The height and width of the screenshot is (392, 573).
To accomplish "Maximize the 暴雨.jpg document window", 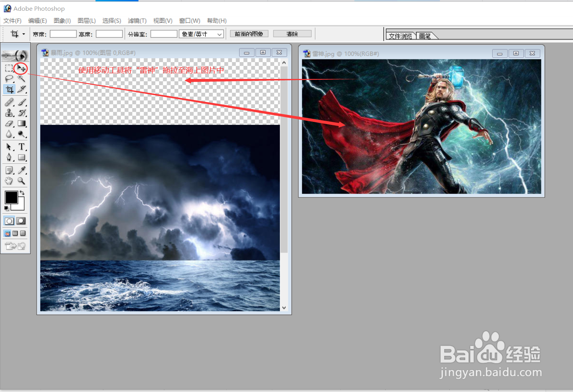I will point(263,52).
